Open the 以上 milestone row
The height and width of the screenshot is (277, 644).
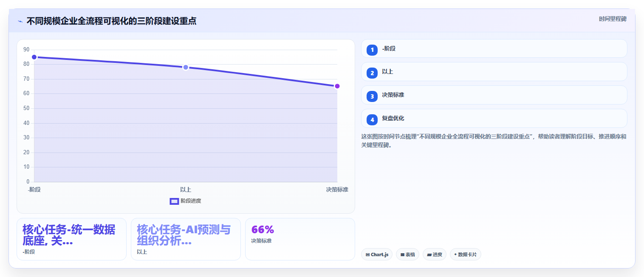click(494, 72)
